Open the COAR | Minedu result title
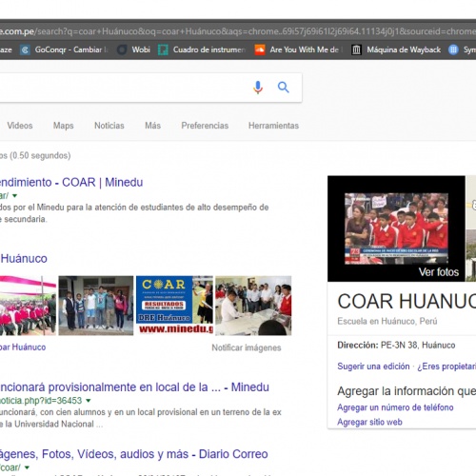 coord(71,183)
